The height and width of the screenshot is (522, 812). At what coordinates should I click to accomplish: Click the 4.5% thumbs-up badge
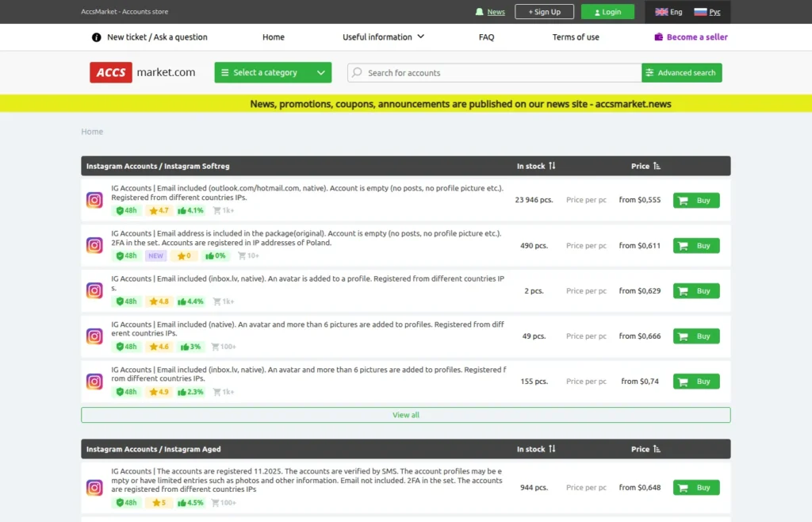click(x=190, y=502)
